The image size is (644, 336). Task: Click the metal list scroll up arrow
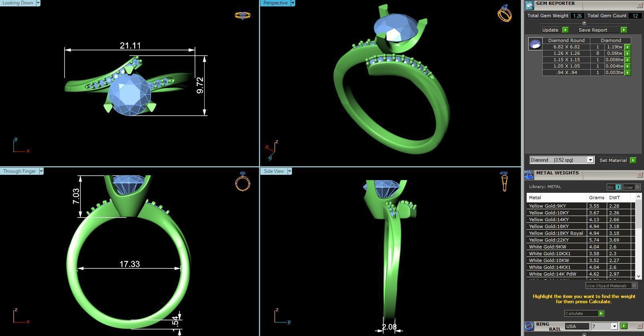[x=639, y=196]
